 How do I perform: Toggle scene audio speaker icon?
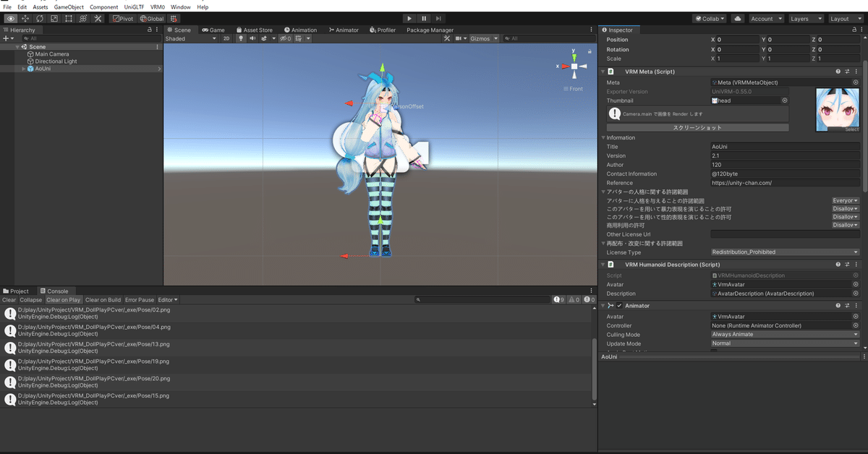point(252,38)
